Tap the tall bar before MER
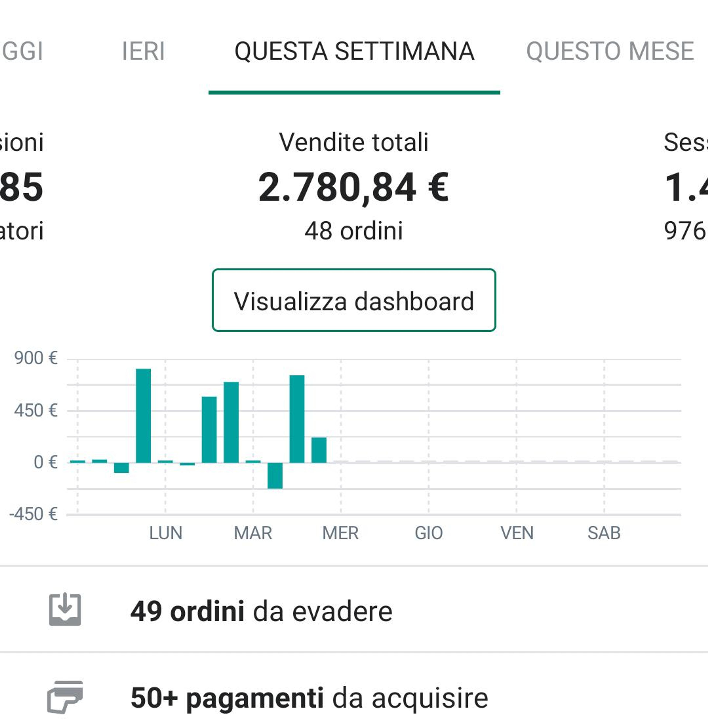 coord(297,419)
